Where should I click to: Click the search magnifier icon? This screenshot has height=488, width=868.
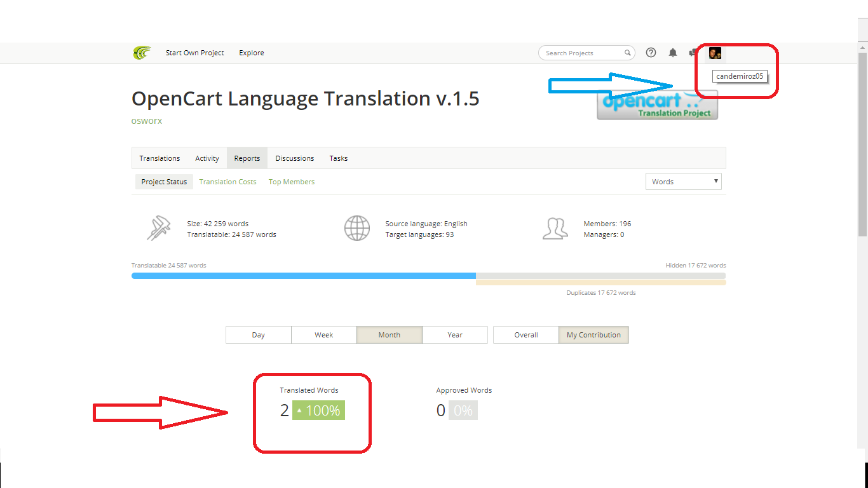point(627,53)
